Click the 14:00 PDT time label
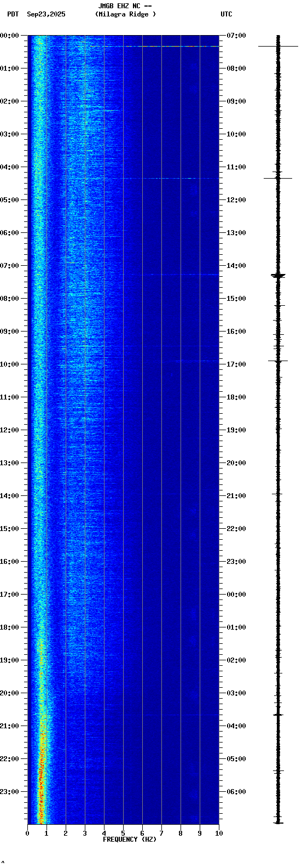The image size is (302, 868). click(x=9, y=496)
